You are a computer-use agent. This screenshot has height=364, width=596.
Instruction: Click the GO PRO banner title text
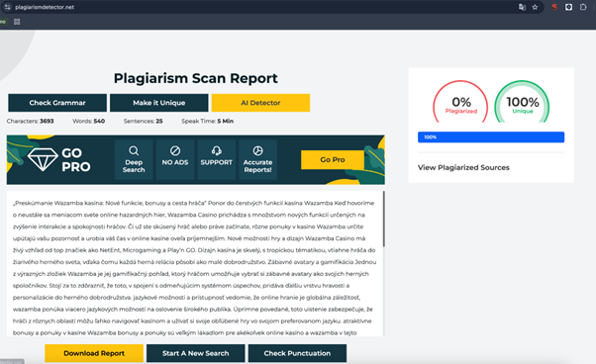tap(76, 160)
